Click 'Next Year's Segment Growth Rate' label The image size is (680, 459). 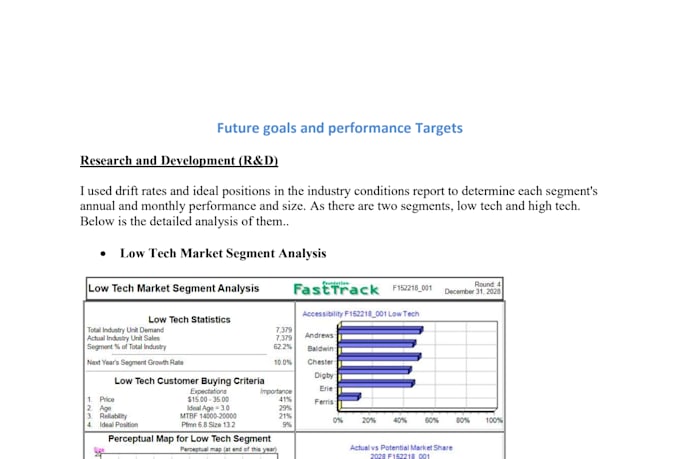tap(135, 363)
